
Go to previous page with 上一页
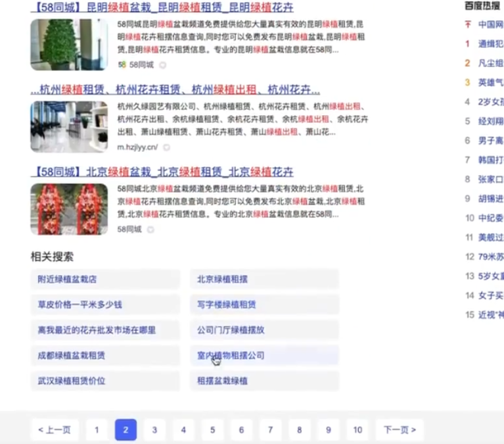[55, 430]
